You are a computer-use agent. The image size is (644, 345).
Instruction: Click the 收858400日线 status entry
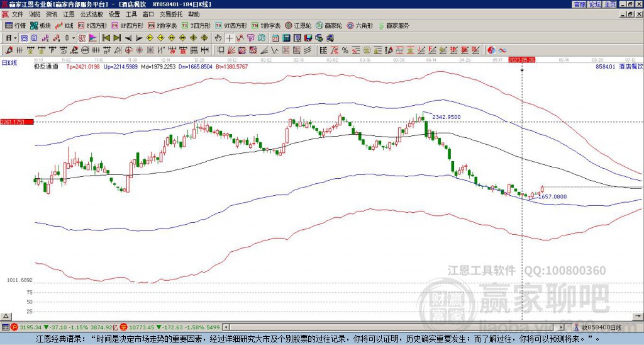click(601, 327)
